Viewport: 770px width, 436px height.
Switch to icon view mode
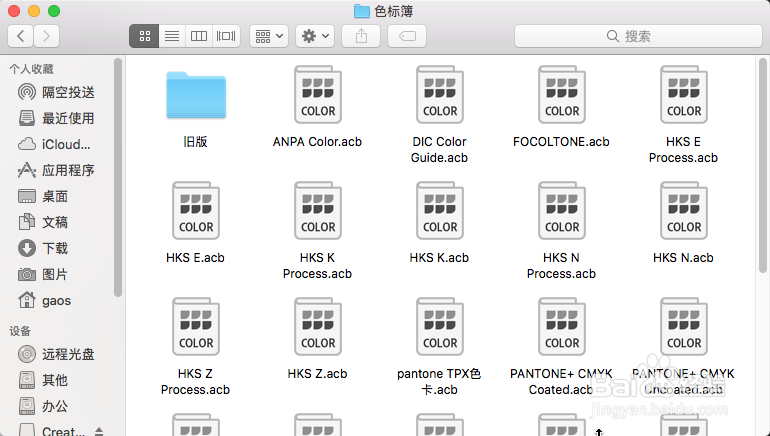144,36
